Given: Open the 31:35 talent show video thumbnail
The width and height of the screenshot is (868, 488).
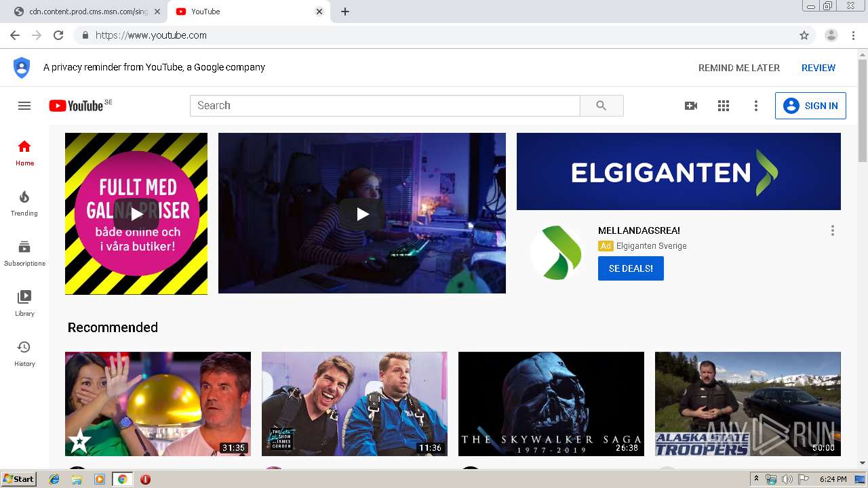Looking at the screenshot, I should coord(158,403).
